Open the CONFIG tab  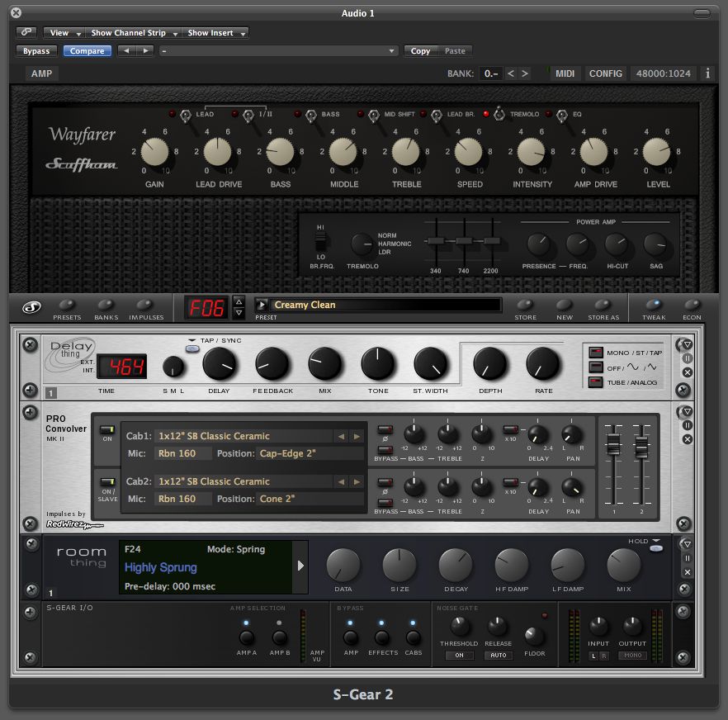coord(606,73)
